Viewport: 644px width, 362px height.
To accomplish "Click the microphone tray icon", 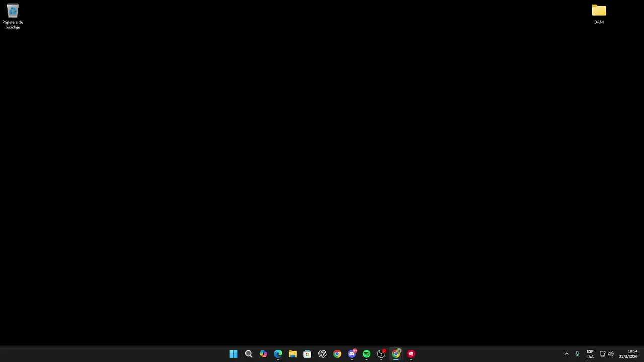I will (577, 354).
